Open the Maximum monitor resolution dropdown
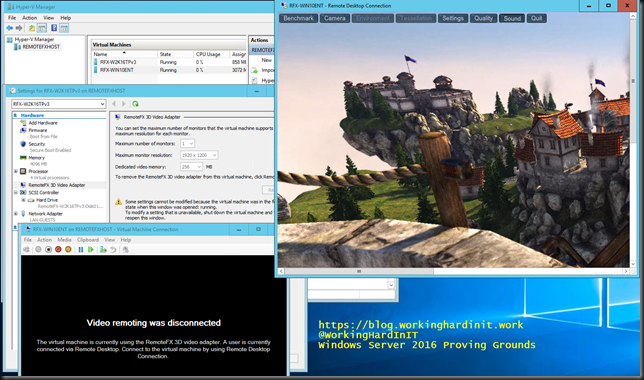Screen dimensions: 644x380 (x=199, y=155)
